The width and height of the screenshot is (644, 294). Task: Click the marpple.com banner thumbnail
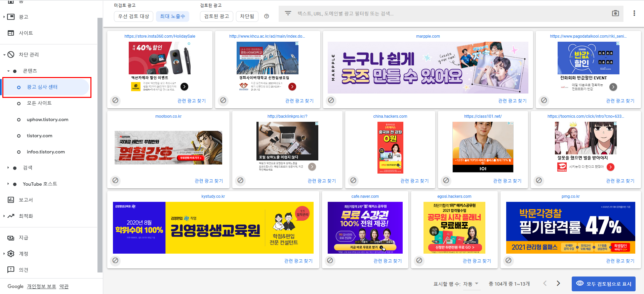pyautogui.click(x=428, y=68)
